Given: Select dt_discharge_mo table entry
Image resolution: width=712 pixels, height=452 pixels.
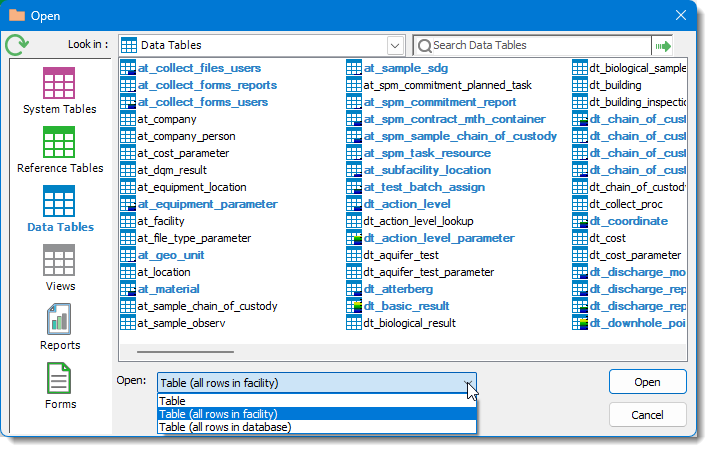Looking at the screenshot, I should click(638, 272).
